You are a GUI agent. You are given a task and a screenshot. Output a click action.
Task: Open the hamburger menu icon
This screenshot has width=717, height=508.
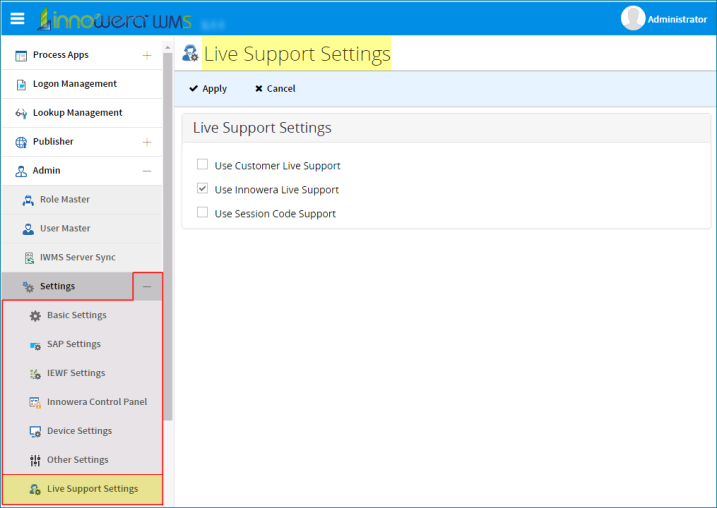(17, 19)
